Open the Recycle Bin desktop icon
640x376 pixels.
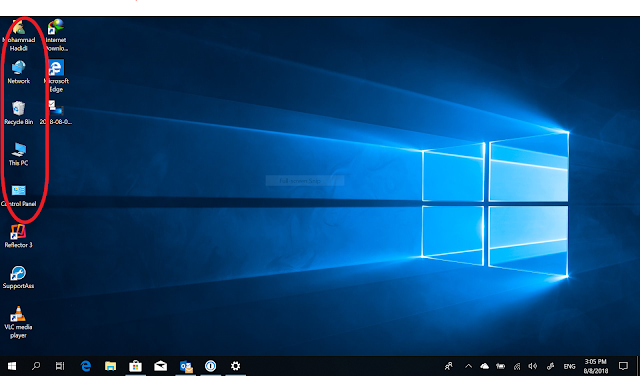click(x=18, y=113)
